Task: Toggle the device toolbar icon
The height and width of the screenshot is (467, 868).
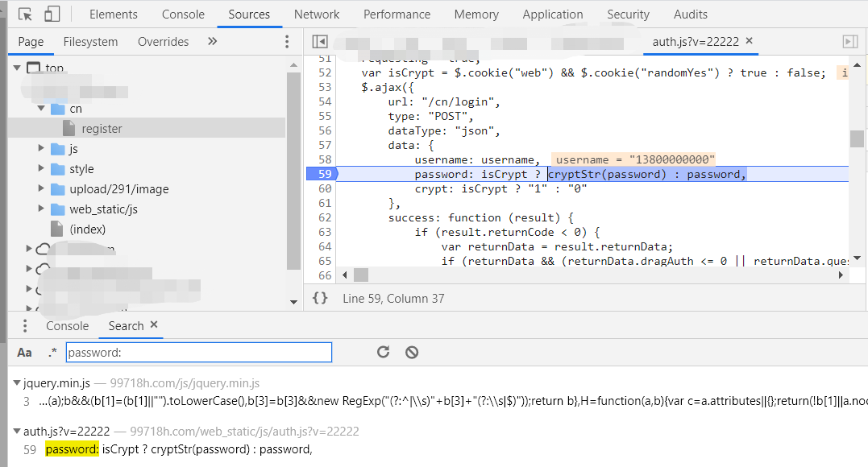Action: pos(52,14)
